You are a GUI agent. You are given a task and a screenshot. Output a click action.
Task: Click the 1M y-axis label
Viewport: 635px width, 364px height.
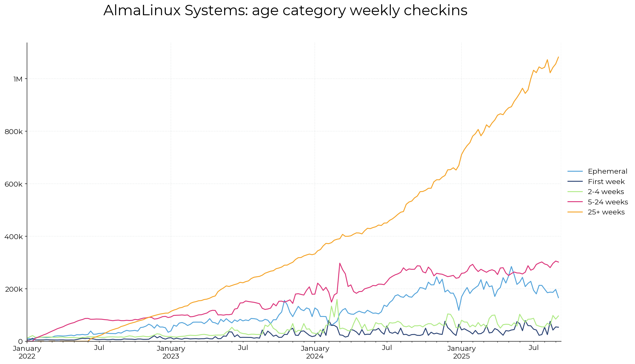(x=18, y=79)
